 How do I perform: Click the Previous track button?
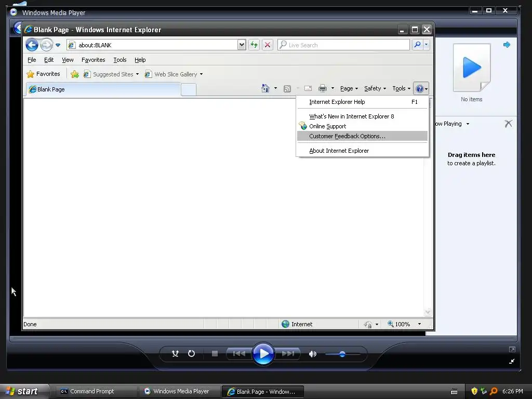point(239,353)
